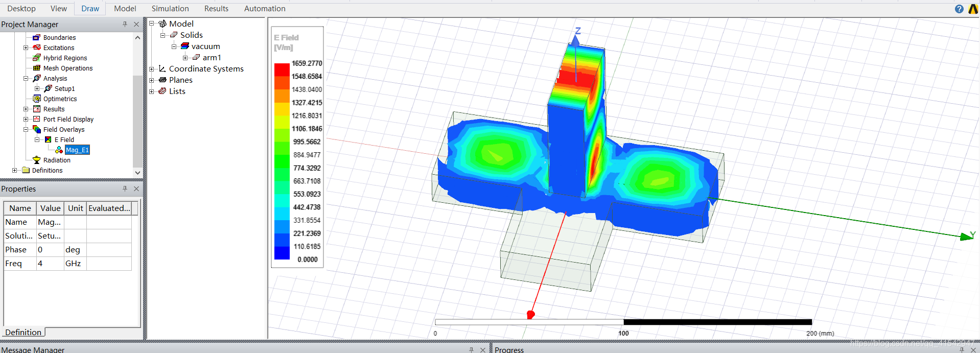Expand the Results node in project tree

pyautogui.click(x=26, y=109)
